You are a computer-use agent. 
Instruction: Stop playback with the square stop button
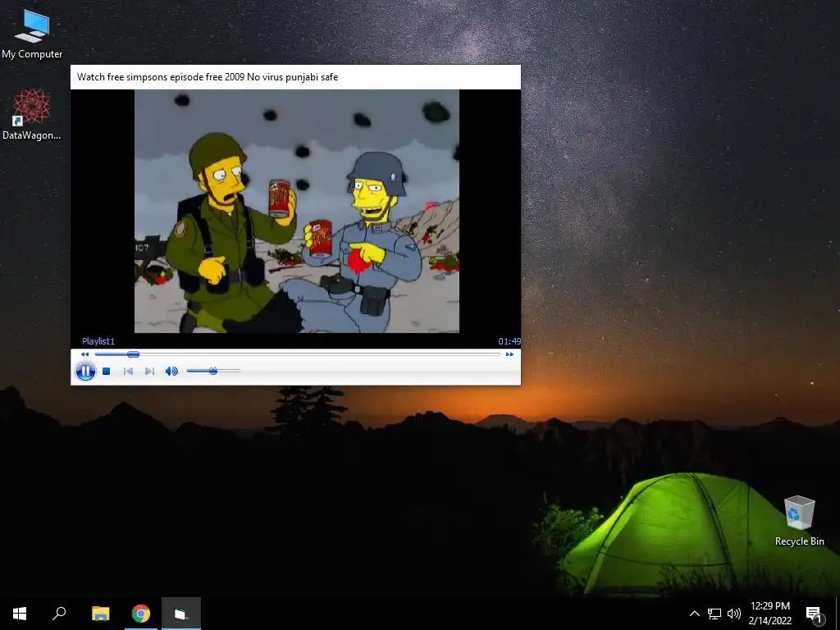click(106, 371)
